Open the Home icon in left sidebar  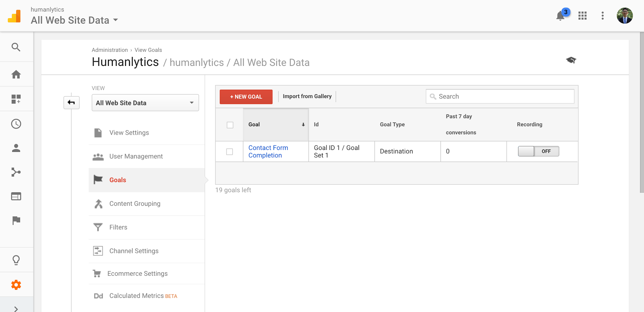click(16, 74)
